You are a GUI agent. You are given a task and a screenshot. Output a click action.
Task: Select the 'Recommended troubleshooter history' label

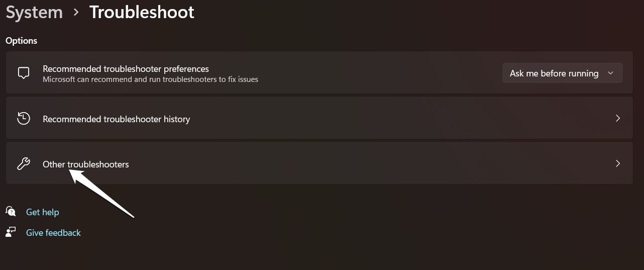pos(116,119)
